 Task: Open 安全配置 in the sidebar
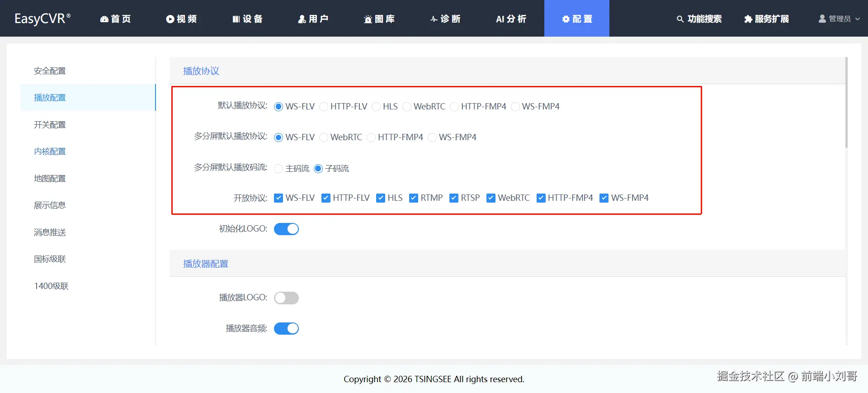[88, 71]
